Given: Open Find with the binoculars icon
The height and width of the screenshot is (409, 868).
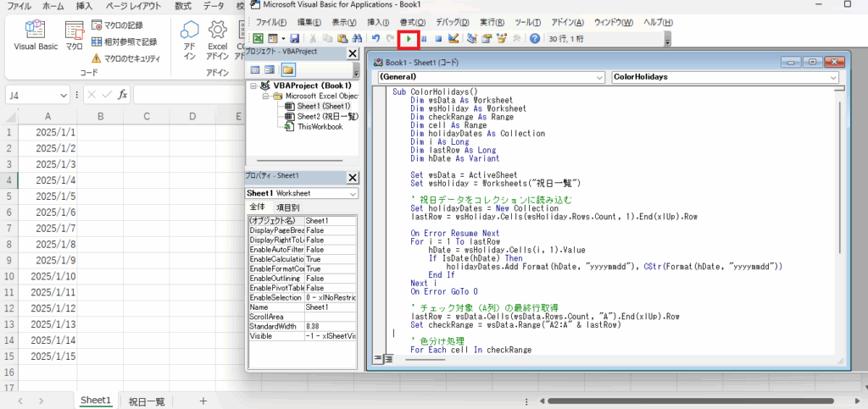Looking at the screenshot, I should [357, 39].
